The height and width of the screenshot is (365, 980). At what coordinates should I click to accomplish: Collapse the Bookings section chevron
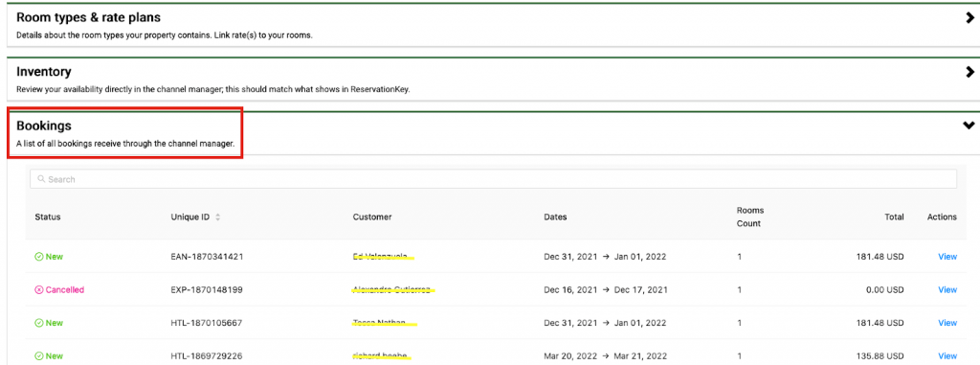[969, 125]
